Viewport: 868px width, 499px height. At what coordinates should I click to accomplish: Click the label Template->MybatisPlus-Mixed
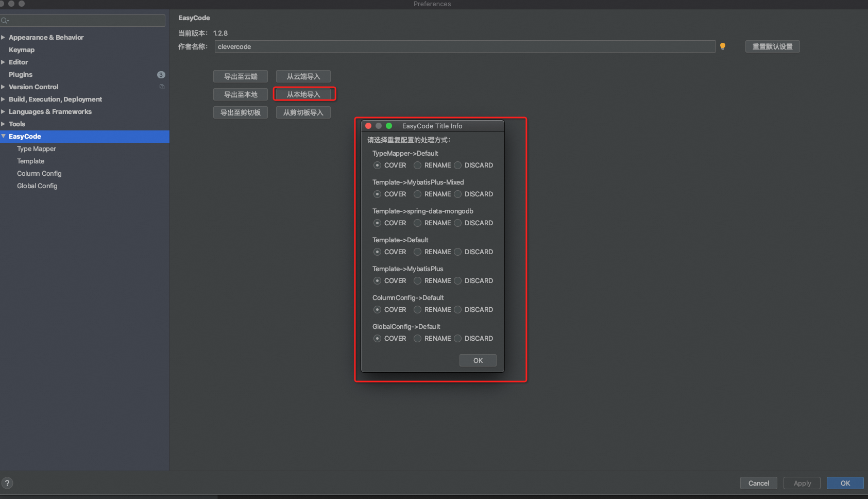pos(418,182)
